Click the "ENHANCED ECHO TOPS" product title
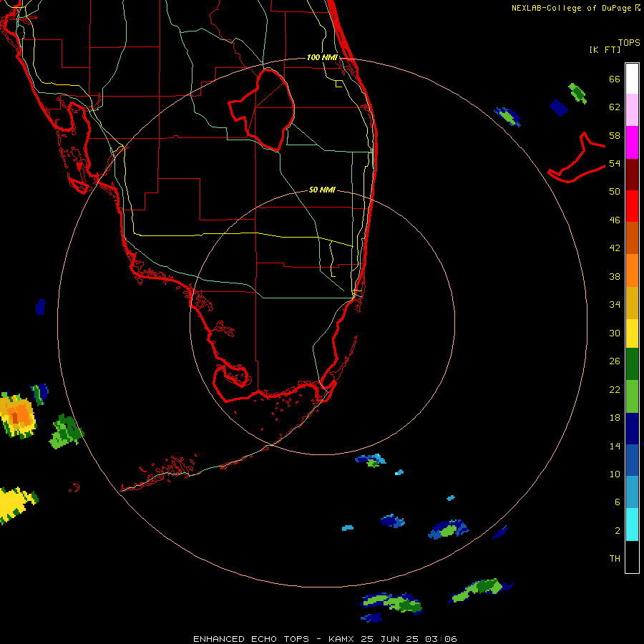Screen dimensions: 644x644 click(251, 639)
